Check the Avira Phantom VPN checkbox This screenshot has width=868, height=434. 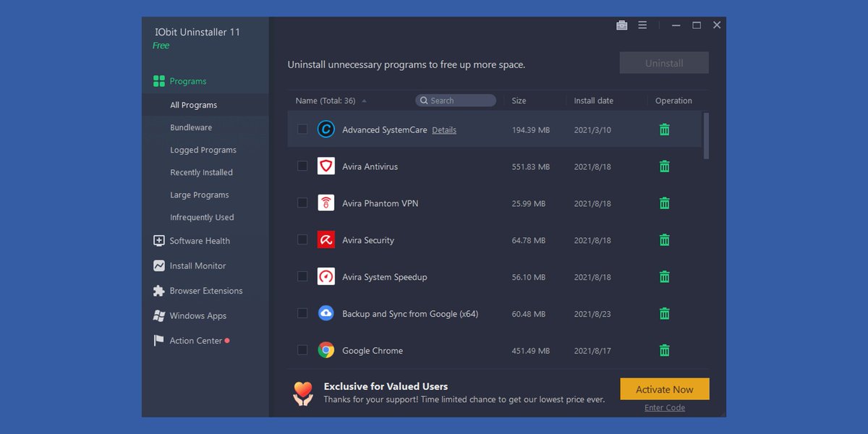pyautogui.click(x=302, y=203)
